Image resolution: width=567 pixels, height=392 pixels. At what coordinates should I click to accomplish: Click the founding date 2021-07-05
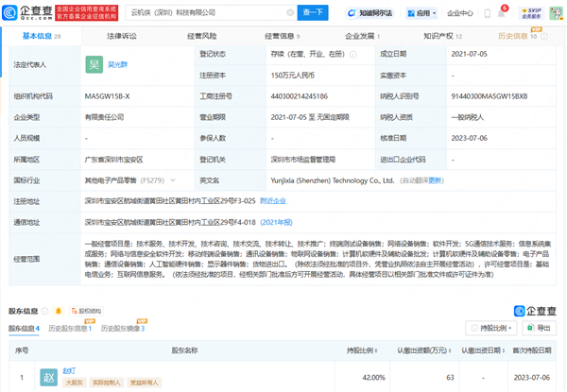pyautogui.click(x=469, y=54)
